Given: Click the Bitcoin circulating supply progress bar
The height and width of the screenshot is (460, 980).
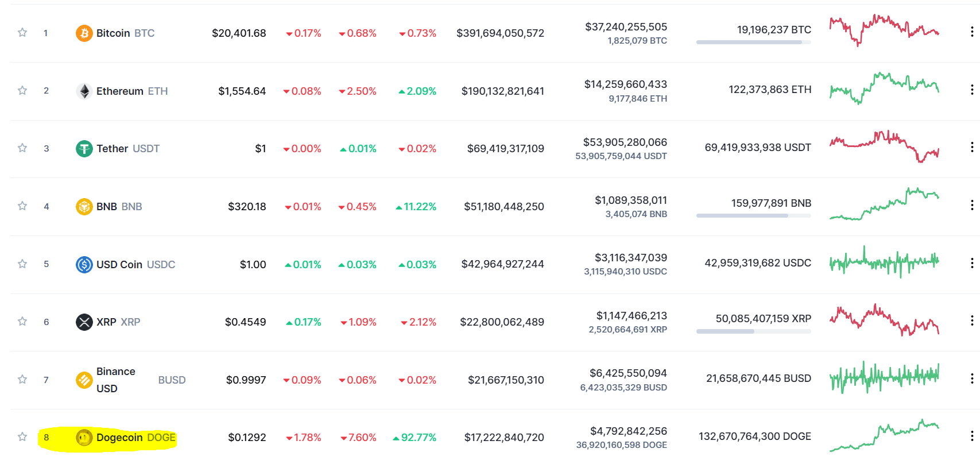Looking at the screenshot, I should [754, 42].
